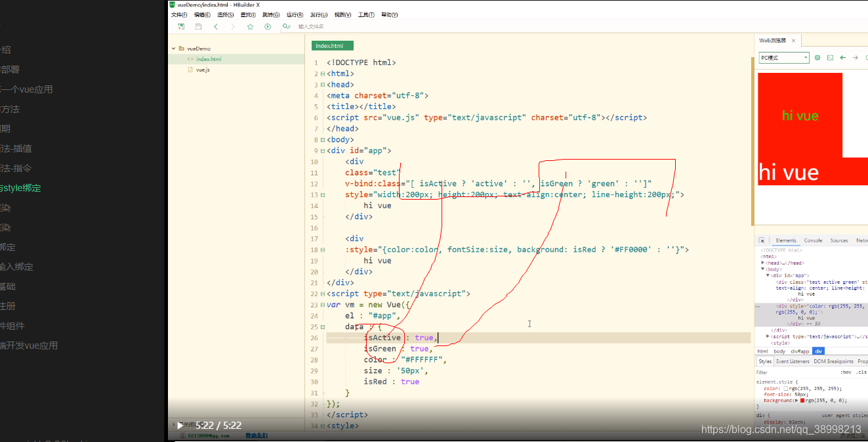Open the 选择(S) menu
The height and width of the screenshot is (442, 868).
point(225,14)
